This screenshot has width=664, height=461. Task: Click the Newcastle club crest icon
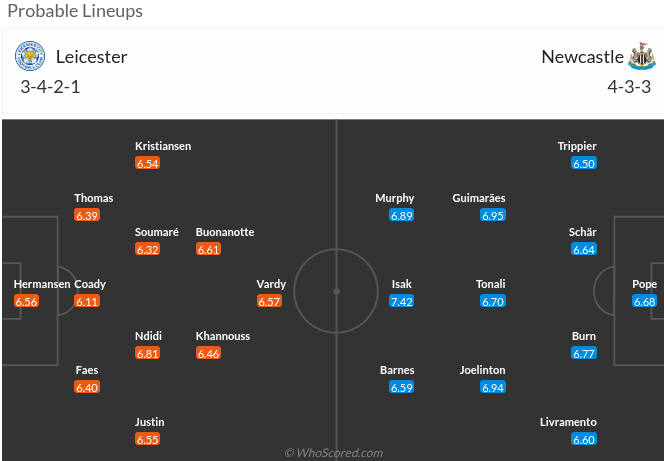tap(640, 55)
